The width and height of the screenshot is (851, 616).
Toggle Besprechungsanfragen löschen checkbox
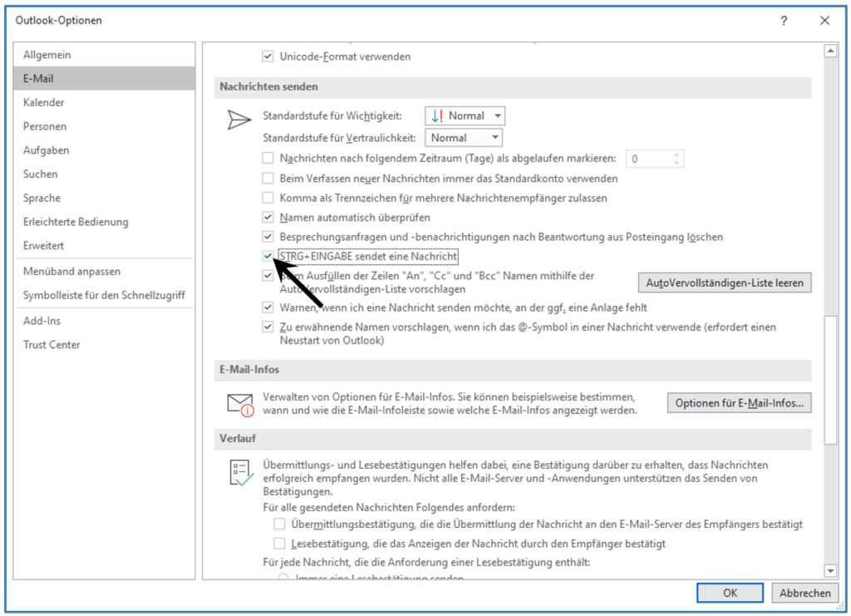(x=268, y=237)
